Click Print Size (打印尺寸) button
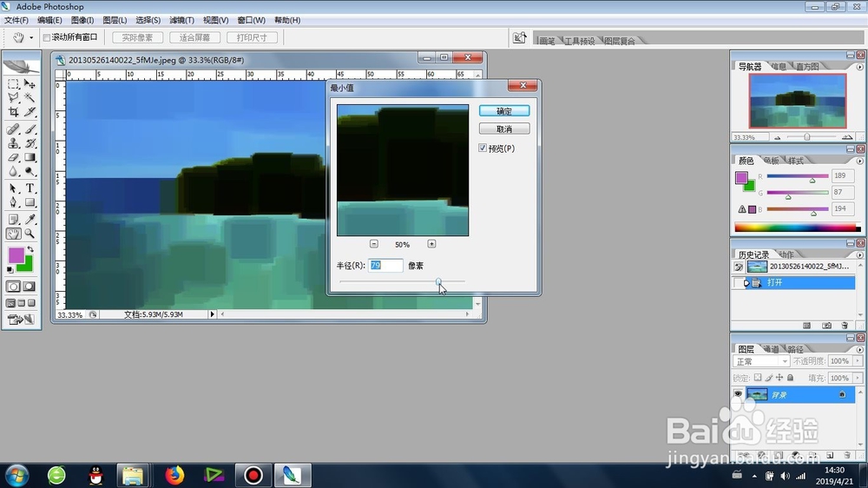The height and width of the screenshot is (488, 868). tap(252, 37)
